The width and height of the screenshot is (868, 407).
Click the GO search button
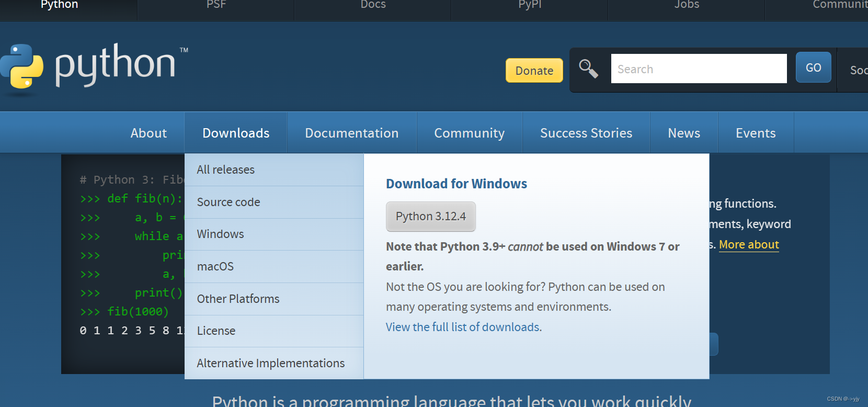click(813, 67)
